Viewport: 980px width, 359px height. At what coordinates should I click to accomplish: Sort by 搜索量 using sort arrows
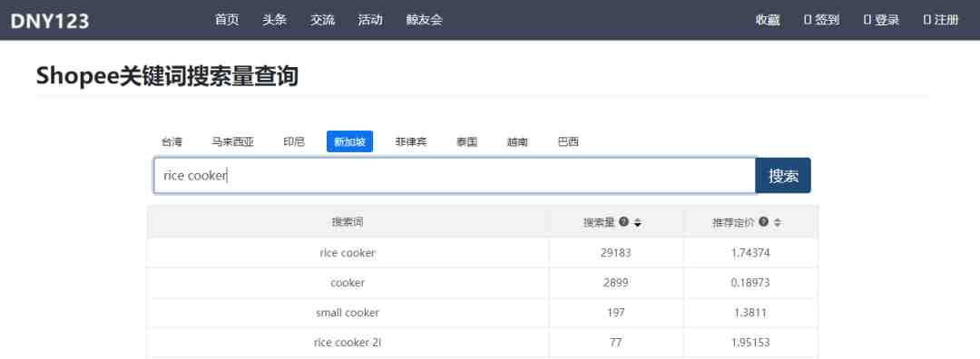point(638,222)
